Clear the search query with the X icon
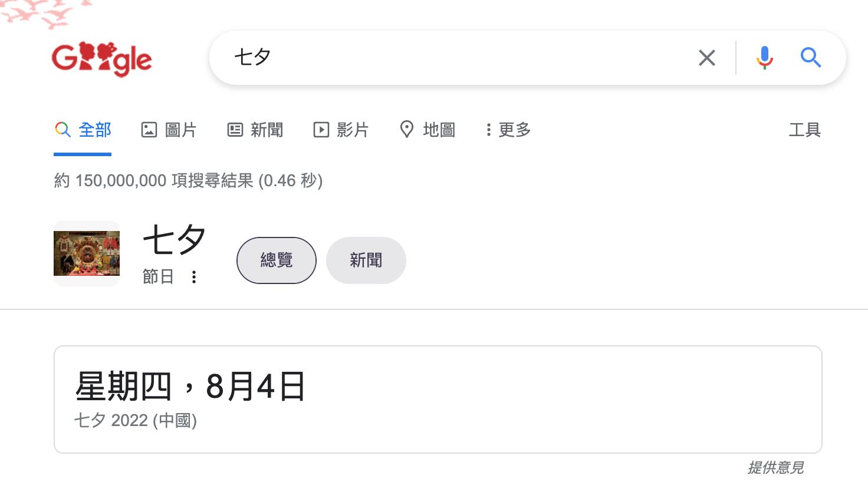The width and height of the screenshot is (868, 495). (x=706, y=58)
